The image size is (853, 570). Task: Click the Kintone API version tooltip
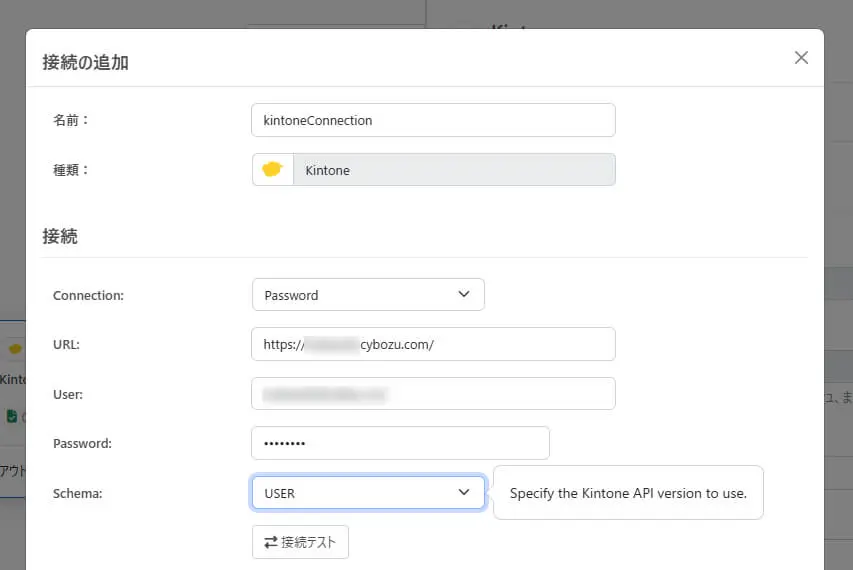coord(628,493)
